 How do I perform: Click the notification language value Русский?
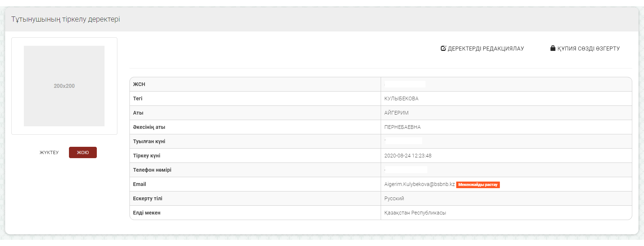click(394, 198)
